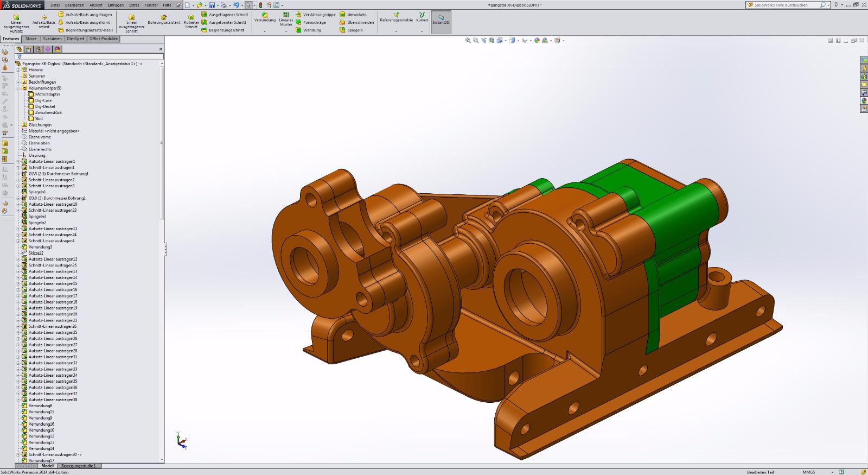Screen dimensions: 868x475
Task: Switch to Bewegungsstudie 1 tab
Action: (x=79, y=466)
